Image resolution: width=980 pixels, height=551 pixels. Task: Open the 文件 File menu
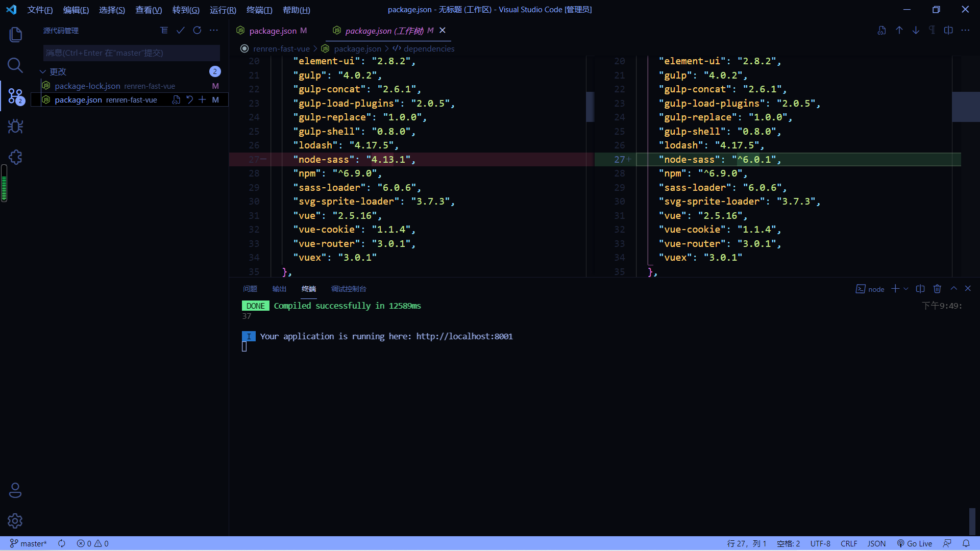(40, 10)
